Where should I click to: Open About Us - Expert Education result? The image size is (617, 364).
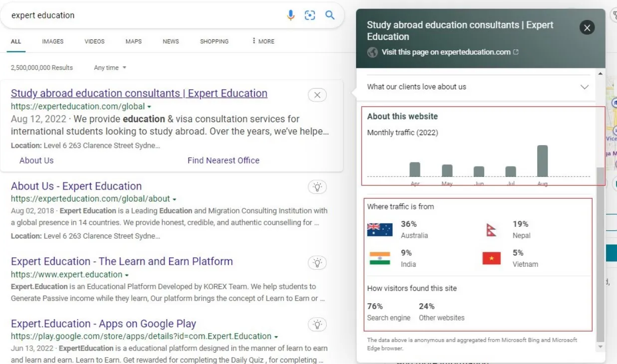(x=76, y=186)
